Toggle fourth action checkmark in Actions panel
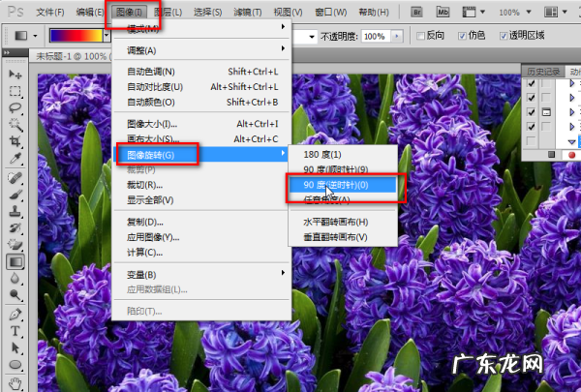 [x=531, y=127]
